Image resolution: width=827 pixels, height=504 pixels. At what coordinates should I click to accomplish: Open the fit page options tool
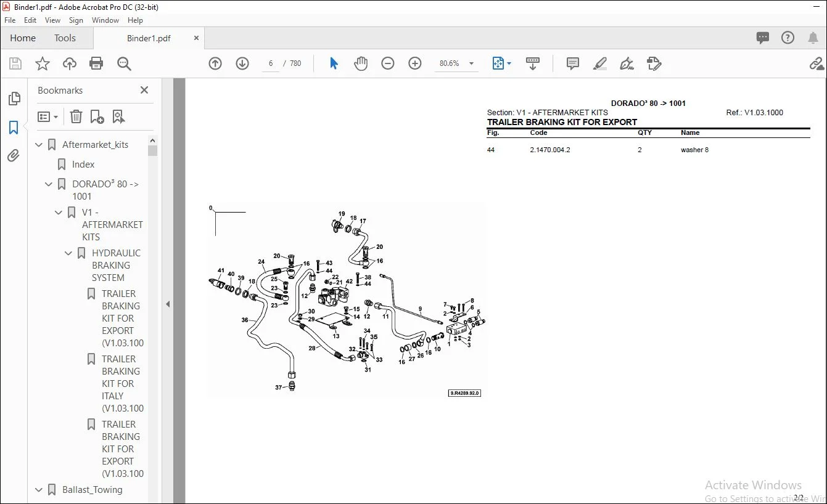(x=501, y=63)
